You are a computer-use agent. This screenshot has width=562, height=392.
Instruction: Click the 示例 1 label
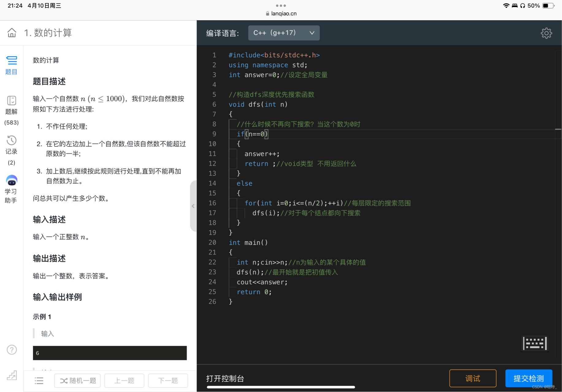(42, 317)
